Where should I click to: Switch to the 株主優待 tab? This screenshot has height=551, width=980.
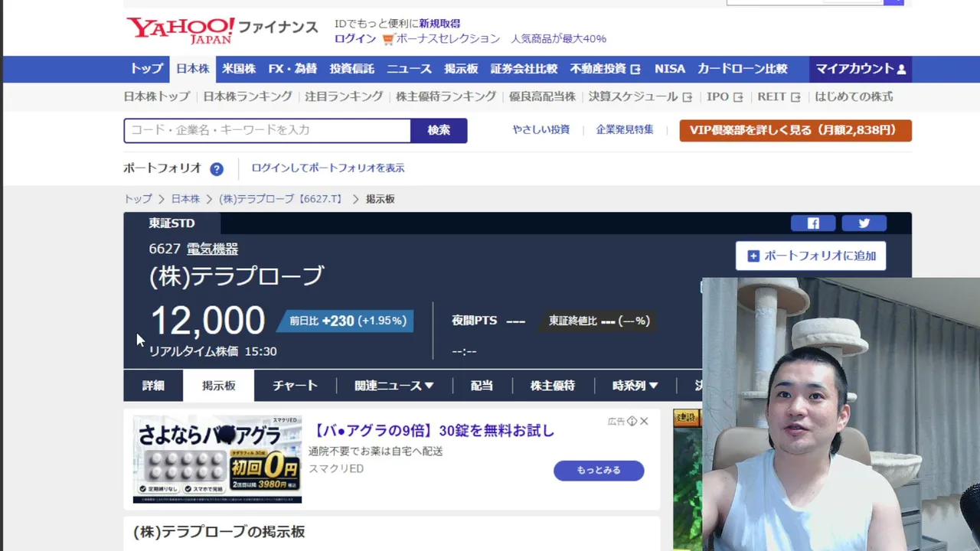point(553,386)
